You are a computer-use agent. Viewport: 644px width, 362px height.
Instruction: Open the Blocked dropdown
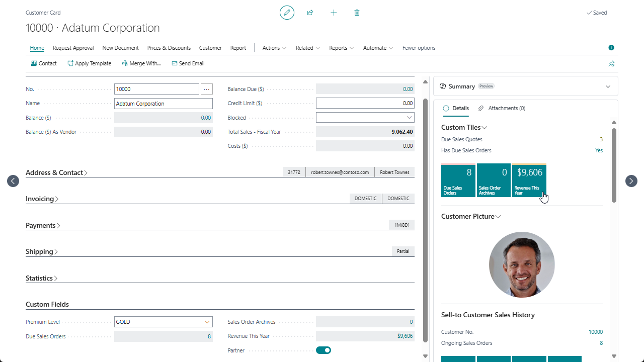click(x=365, y=118)
